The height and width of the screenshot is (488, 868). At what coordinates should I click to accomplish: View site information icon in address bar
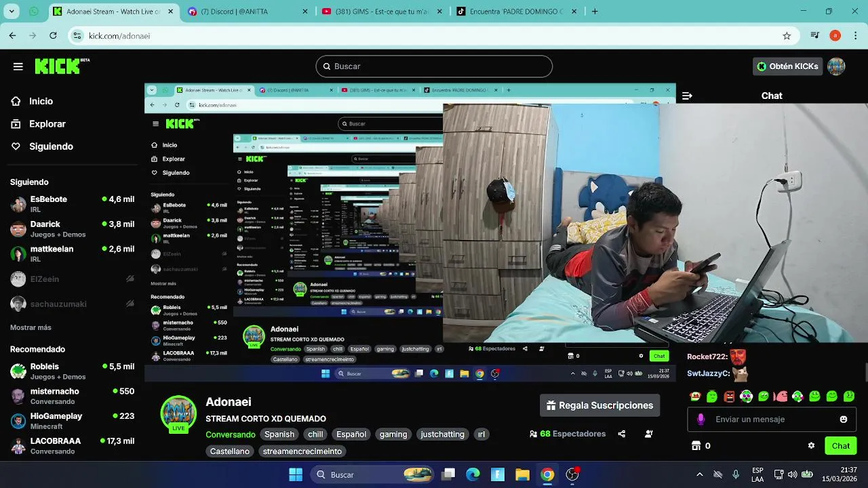click(x=77, y=36)
